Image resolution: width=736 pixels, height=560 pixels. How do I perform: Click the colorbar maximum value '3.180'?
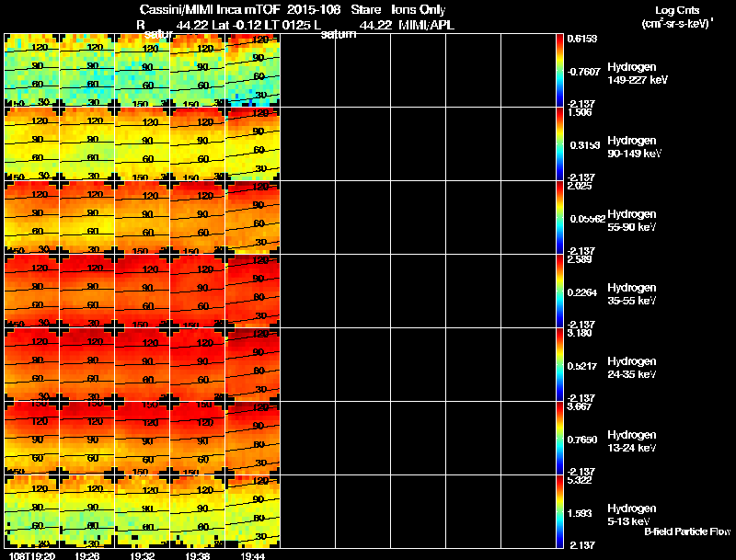[x=580, y=334]
